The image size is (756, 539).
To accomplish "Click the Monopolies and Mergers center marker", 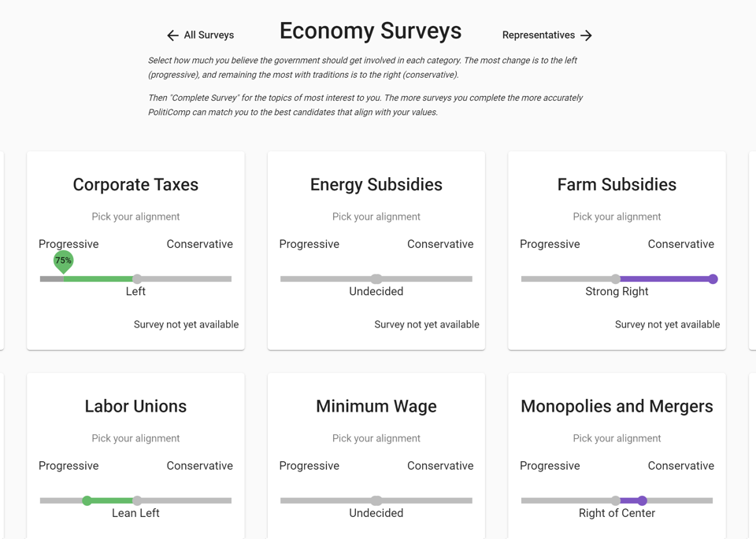I will click(x=616, y=500).
